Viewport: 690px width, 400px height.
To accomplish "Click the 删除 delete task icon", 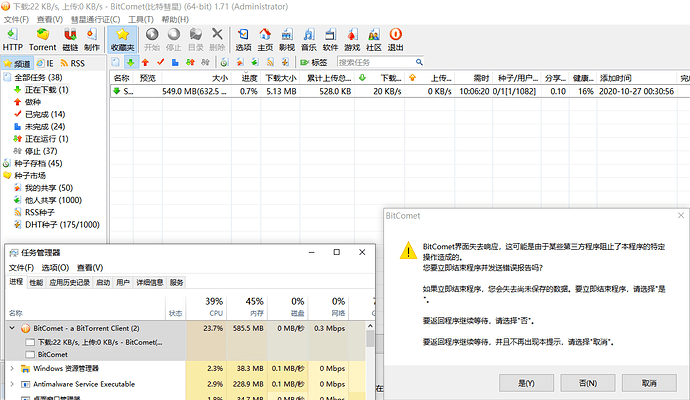I will [217, 40].
